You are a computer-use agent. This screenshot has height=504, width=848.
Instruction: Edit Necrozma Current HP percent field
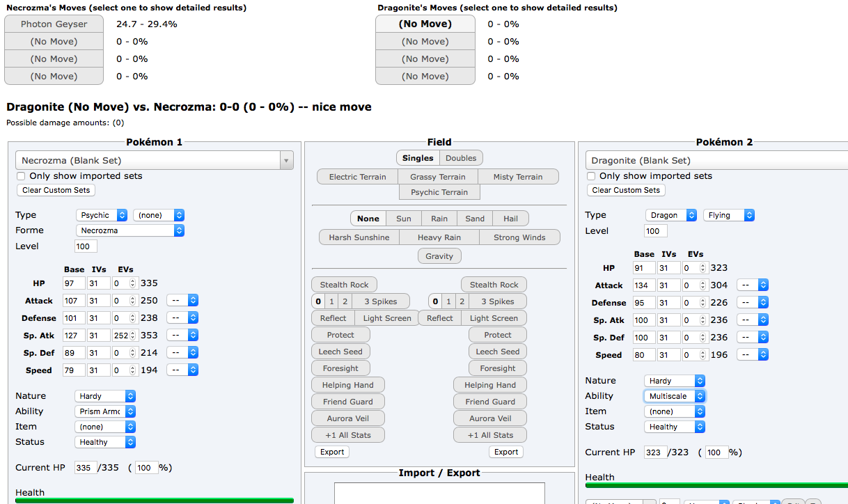[x=147, y=468]
